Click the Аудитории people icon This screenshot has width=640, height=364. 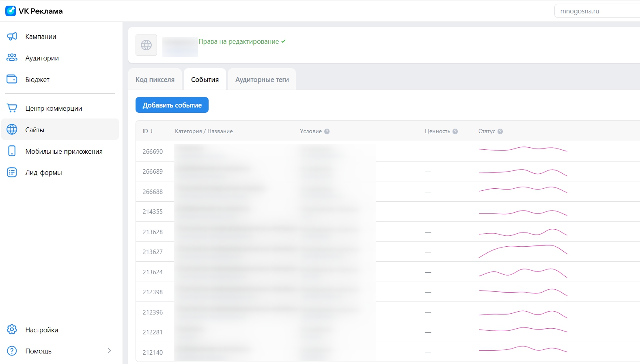[x=12, y=58]
